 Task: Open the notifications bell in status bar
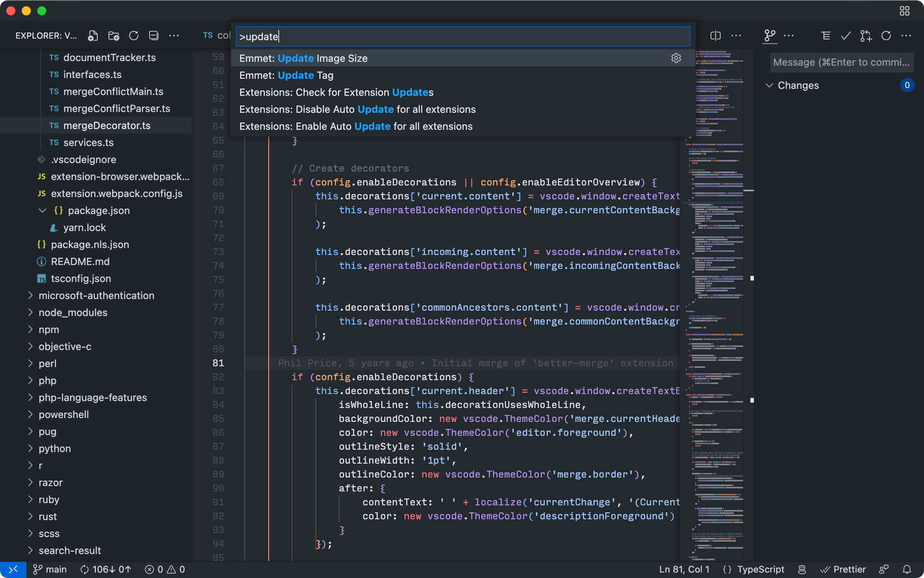pyautogui.click(x=907, y=569)
